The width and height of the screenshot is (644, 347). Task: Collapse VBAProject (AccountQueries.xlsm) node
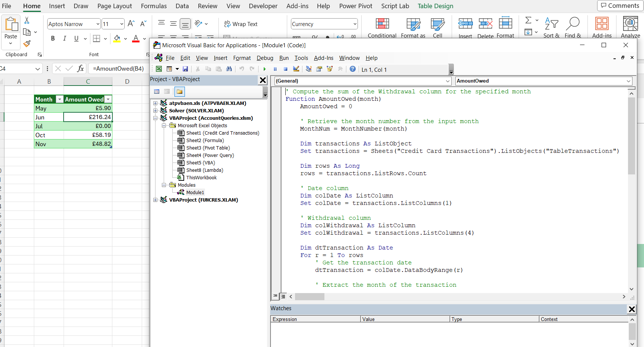(156, 118)
